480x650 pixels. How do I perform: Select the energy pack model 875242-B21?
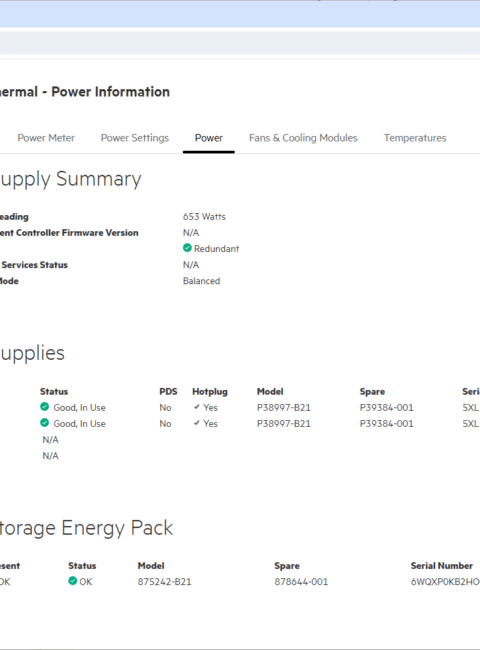pos(165,582)
